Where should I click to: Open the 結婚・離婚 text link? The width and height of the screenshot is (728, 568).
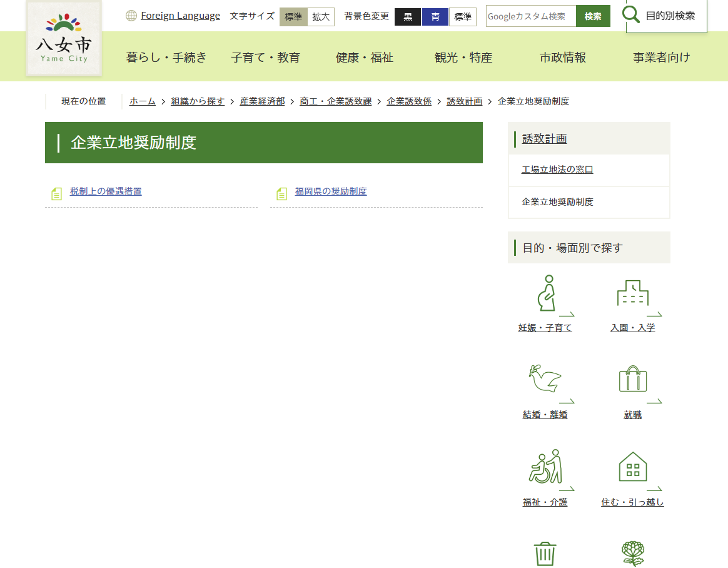click(x=545, y=415)
